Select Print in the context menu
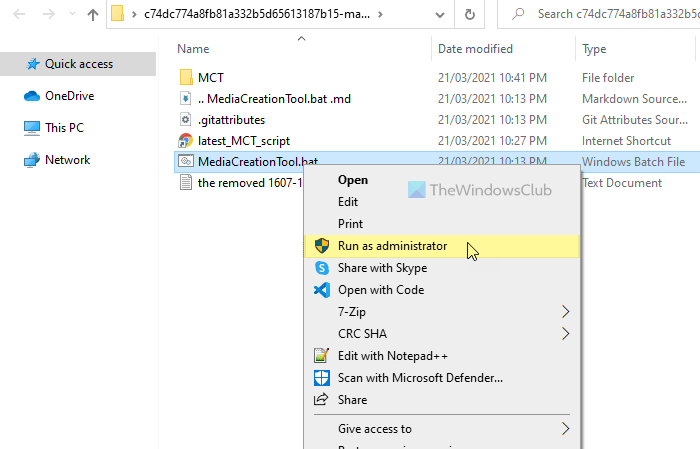The width and height of the screenshot is (700, 449). pyautogui.click(x=350, y=224)
